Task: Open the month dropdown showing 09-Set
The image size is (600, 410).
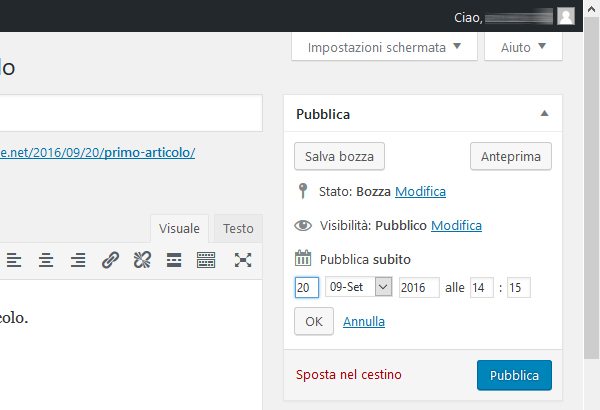Action: coord(359,287)
